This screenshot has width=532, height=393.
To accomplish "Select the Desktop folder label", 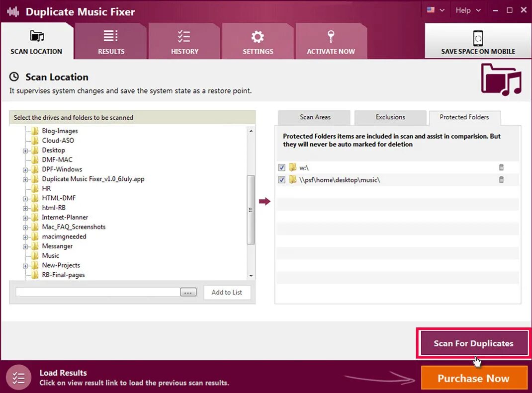I will pos(53,150).
